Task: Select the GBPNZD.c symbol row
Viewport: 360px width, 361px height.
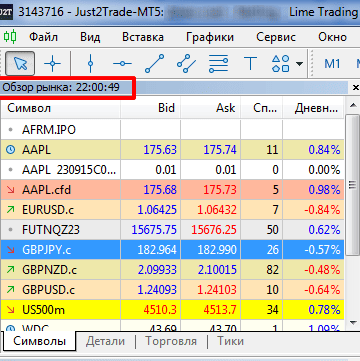Action: [x=172, y=270]
